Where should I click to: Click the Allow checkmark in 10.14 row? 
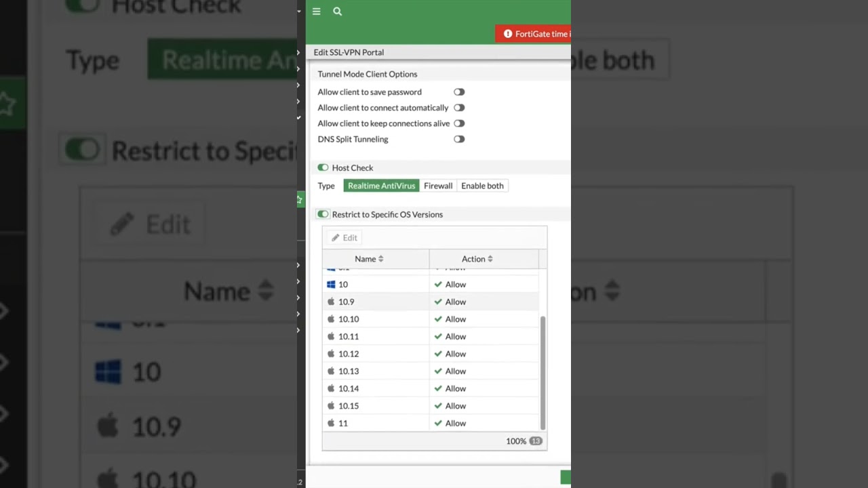(438, 388)
